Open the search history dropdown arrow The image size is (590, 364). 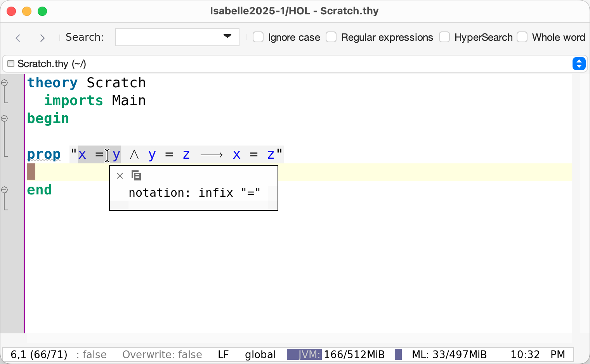click(227, 36)
